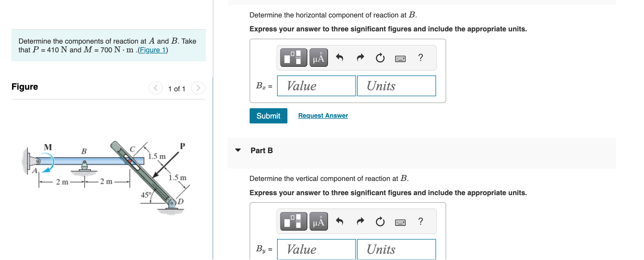Submit the Bx answer
Screen dimensions: 644x260
[268, 116]
